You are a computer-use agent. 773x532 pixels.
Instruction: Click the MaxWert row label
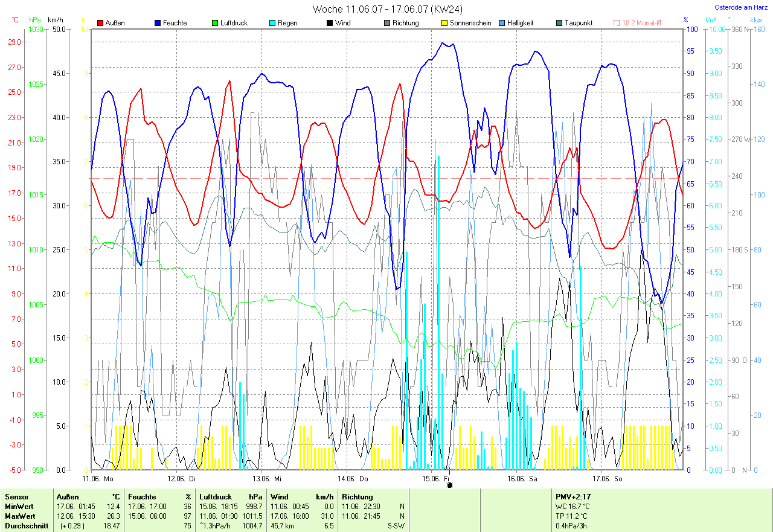(19, 516)
